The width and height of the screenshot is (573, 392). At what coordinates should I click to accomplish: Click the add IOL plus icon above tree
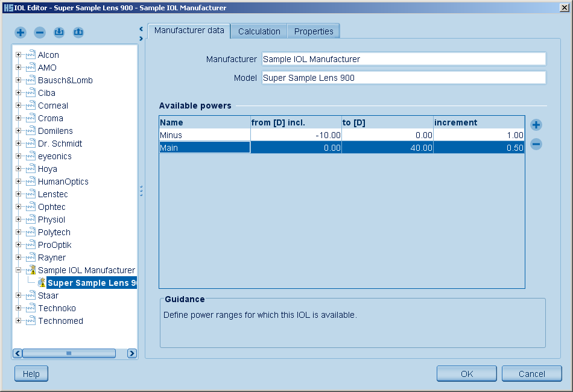21,32
